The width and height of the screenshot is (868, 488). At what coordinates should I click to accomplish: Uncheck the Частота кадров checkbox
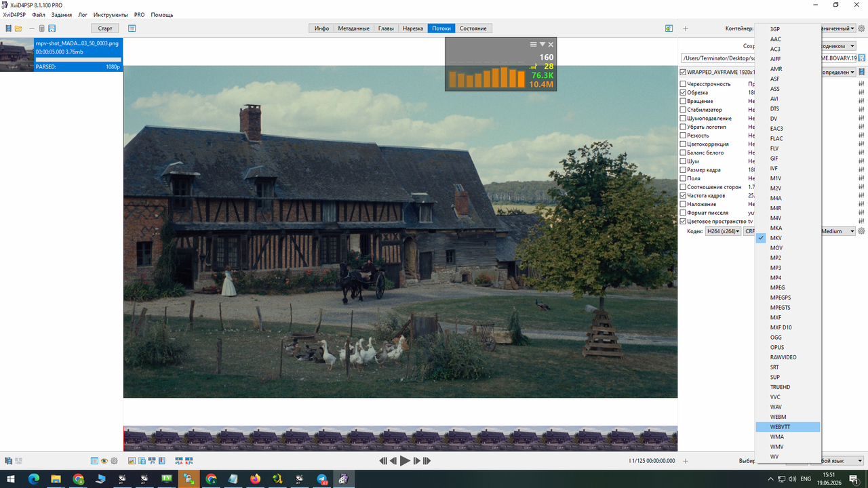683,196
